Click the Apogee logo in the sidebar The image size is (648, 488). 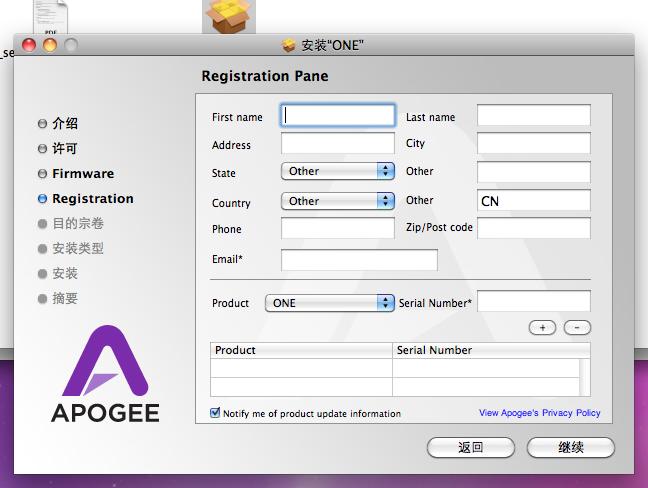pos(105,374)
